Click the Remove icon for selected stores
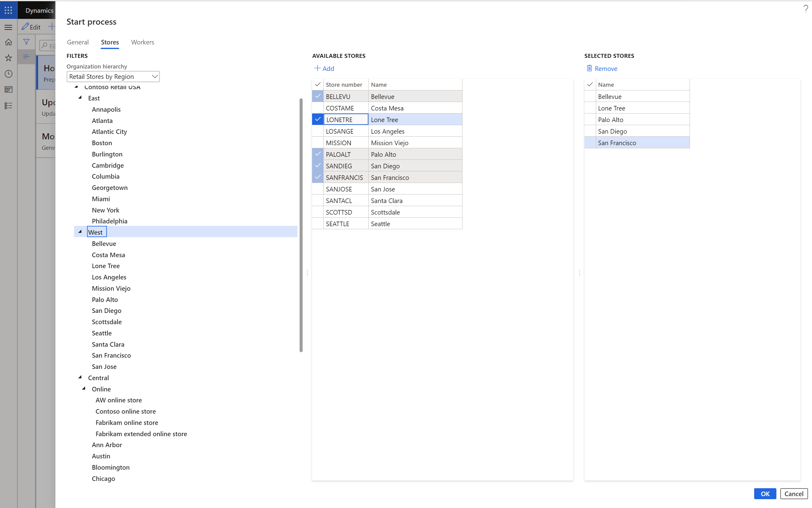The image size is (812, 508). pyautogui.click(x=589, y=68)
